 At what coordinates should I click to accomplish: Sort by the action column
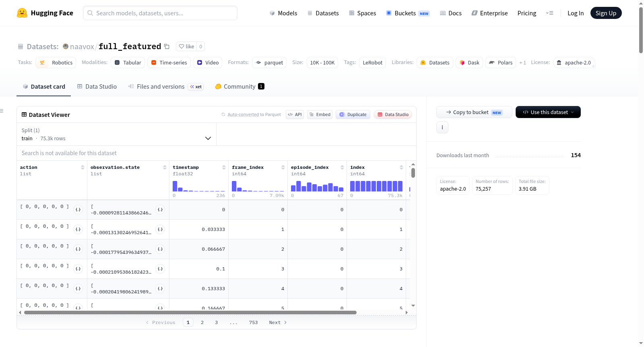click(83, 167)
